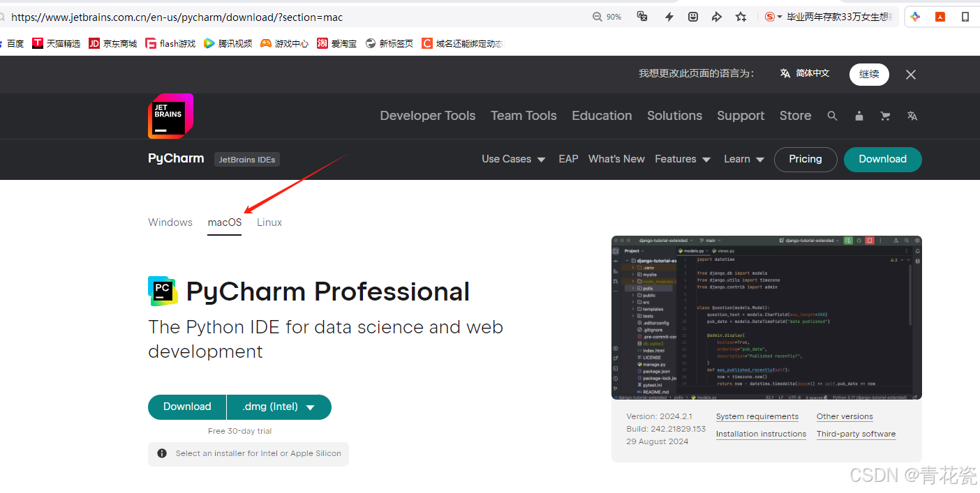
Task: Close the language suggestion banner
Action: coord(911,75)
